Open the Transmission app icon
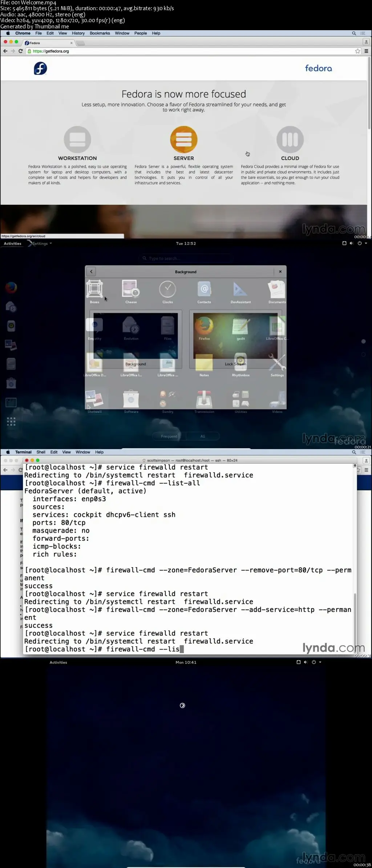 coord(204,399)
